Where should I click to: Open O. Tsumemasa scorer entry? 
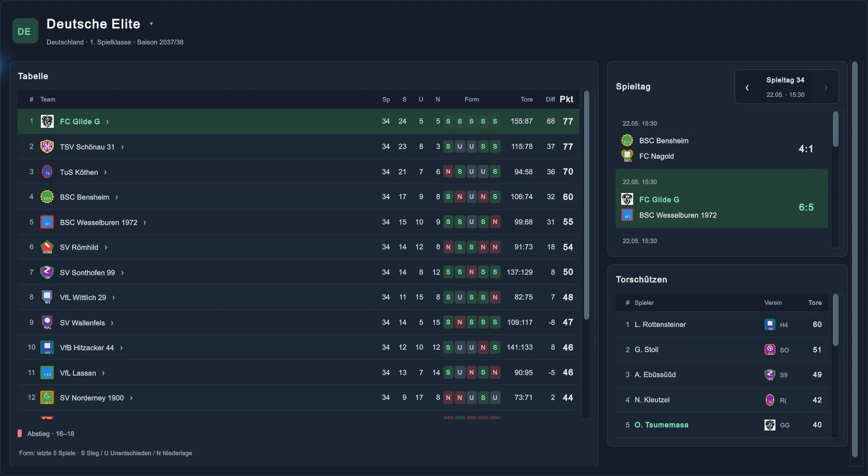click(x=722, y=425)
